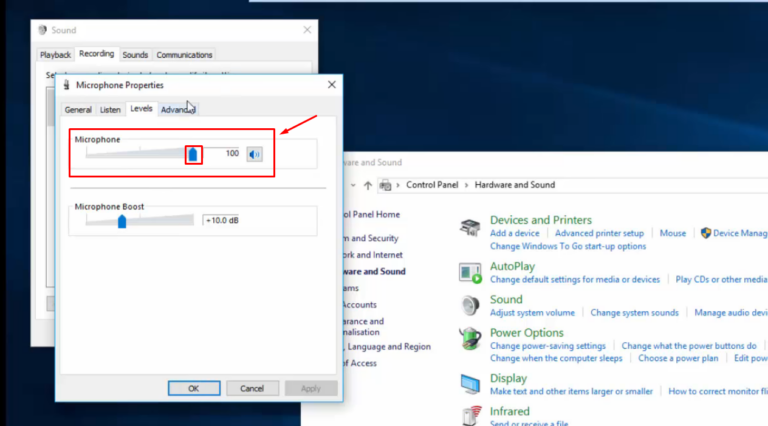Open the Advanced tab
The image size is (768, 426).
click(178, 110)
